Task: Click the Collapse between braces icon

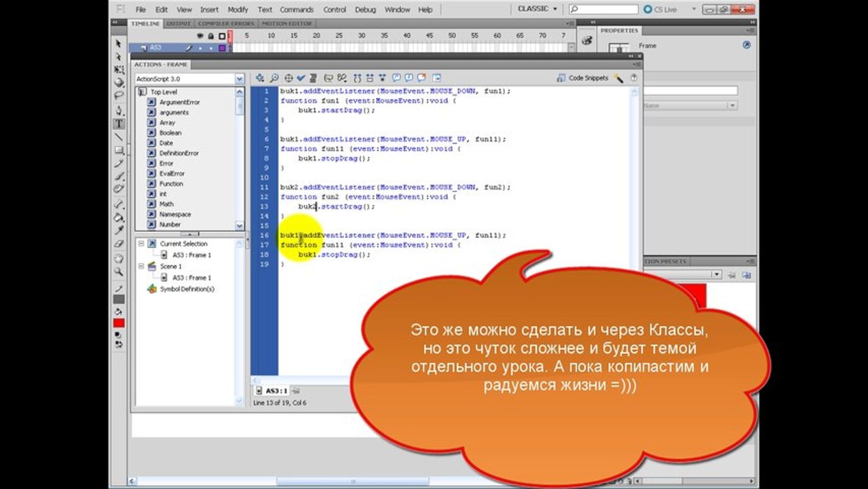Action: coord(358,78)
